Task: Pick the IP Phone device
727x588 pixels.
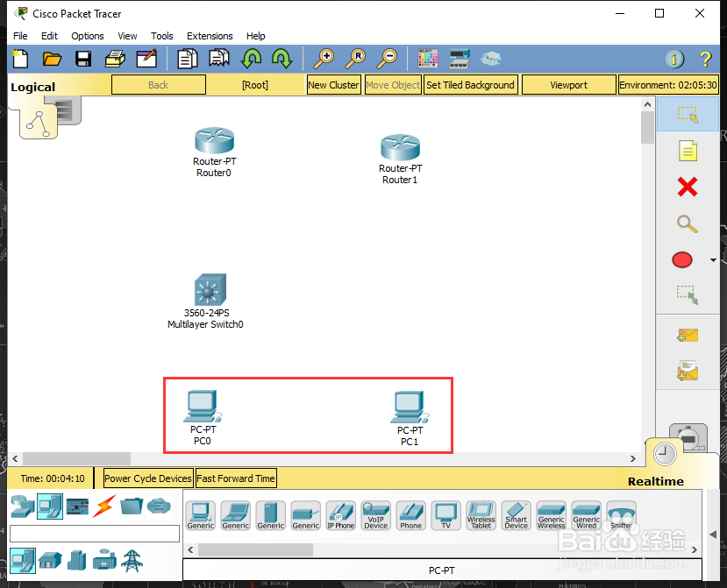Action: point(341,515)
